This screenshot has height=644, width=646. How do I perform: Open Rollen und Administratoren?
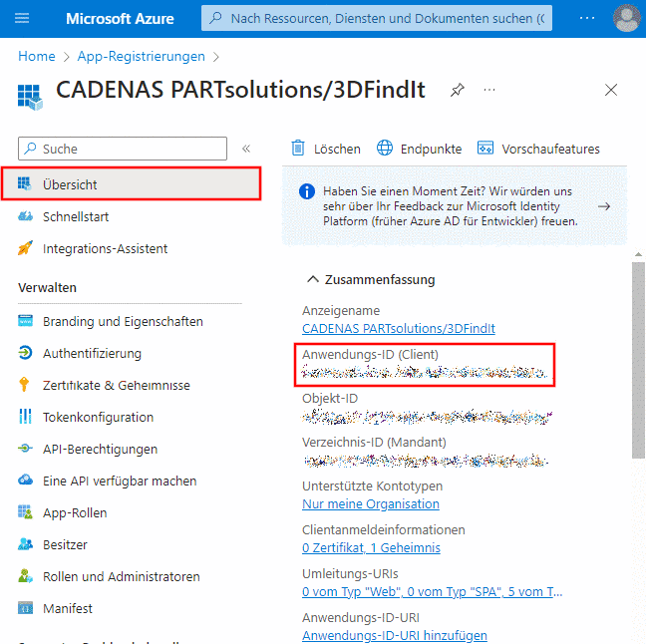click(122, 577)
